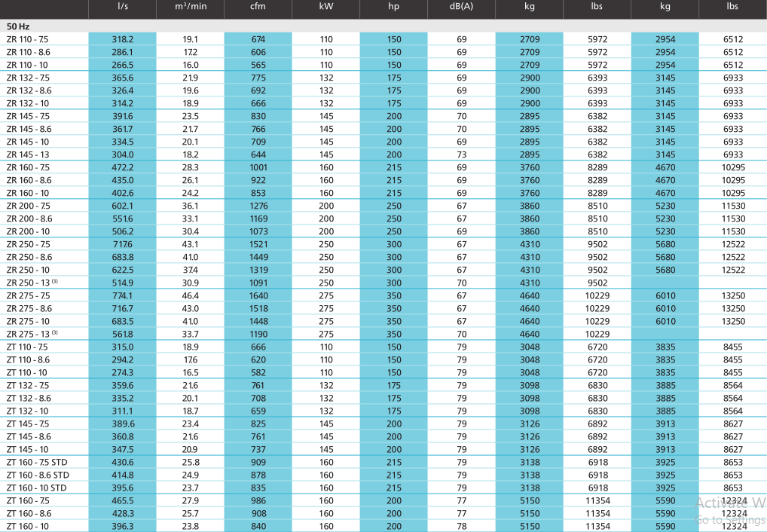Click the cfm value 1276
The image size is (767, 532).
click(258, 206)
